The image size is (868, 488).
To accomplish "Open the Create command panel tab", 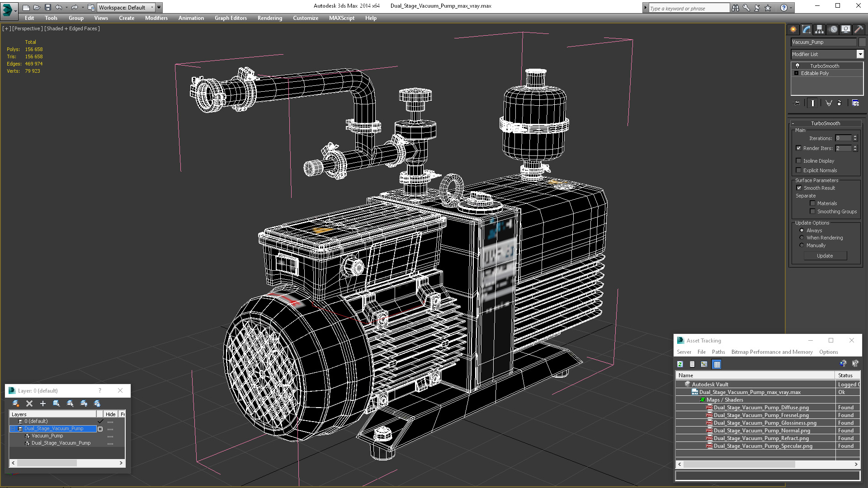I will [x=793, y=29].
